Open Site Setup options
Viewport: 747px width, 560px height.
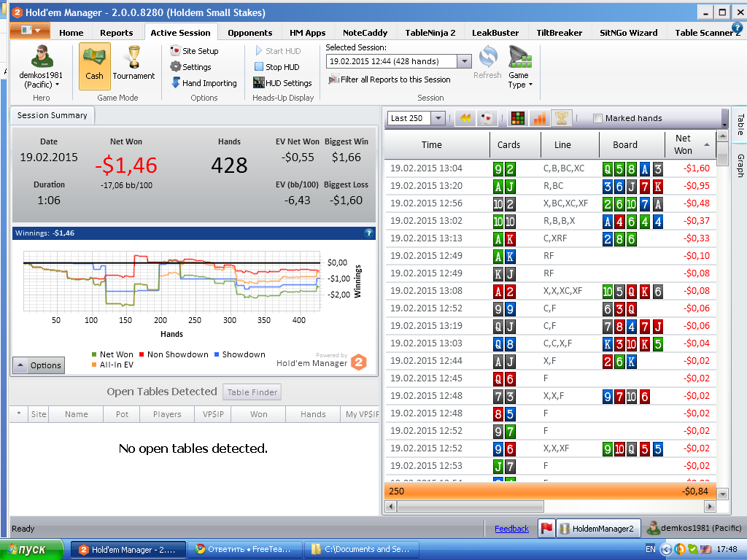[x=194, y=51]
